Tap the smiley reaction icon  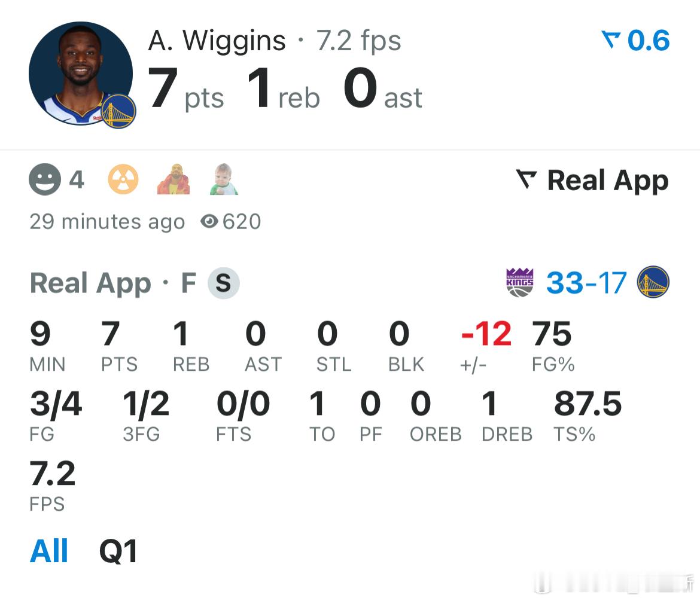coord(45,179)
